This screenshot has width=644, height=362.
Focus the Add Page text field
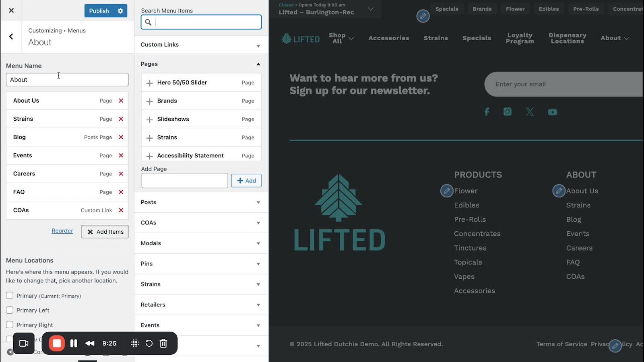185,181
